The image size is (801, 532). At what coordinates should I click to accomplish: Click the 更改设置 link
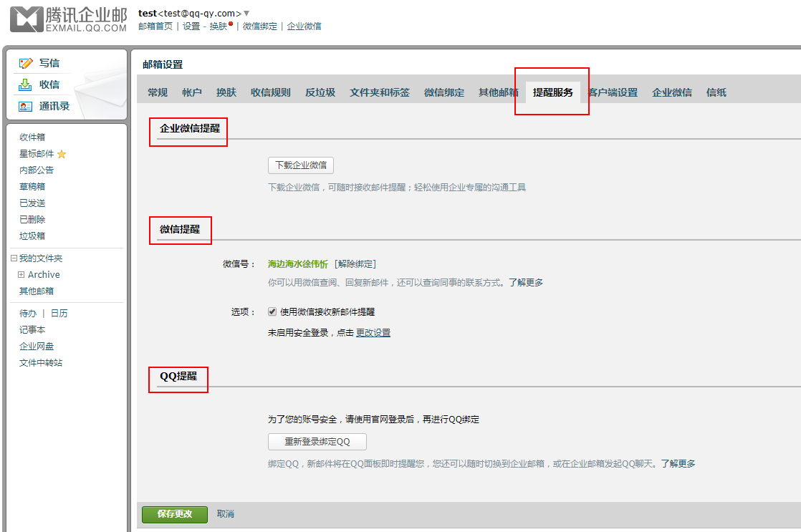[373, 333]
